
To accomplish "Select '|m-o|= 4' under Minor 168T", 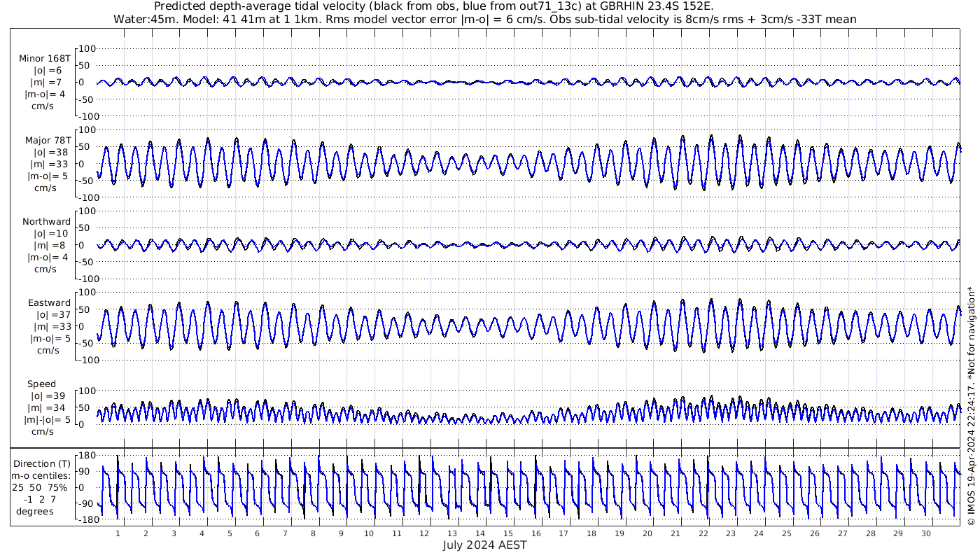I will click(46, 94).
